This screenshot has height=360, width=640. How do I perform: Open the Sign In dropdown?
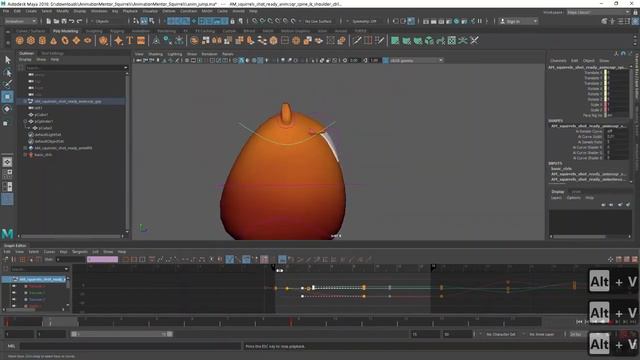[x=519, y=21]
